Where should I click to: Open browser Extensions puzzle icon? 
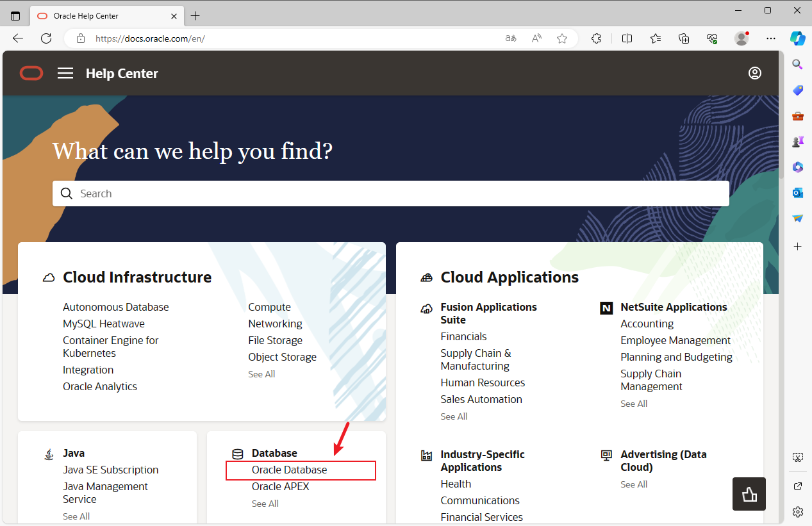pyautogui.click(x=596, y=38)
